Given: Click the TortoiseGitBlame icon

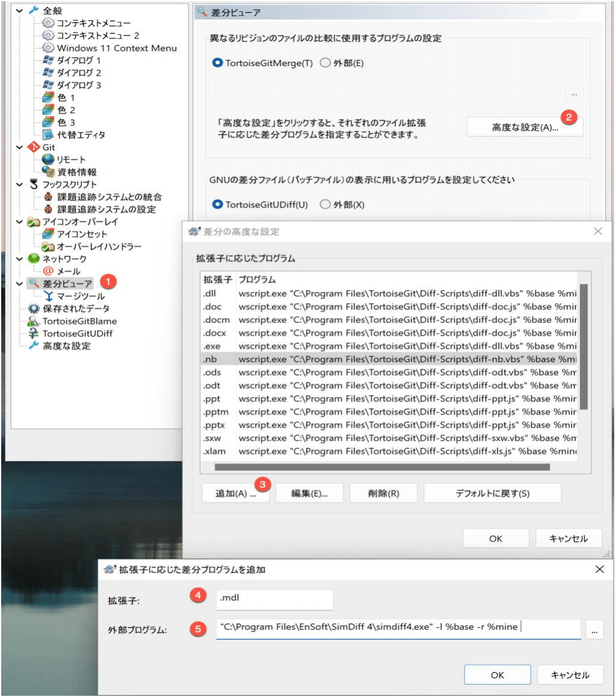Looking at the screenshot, I should (x=34, y=321).
